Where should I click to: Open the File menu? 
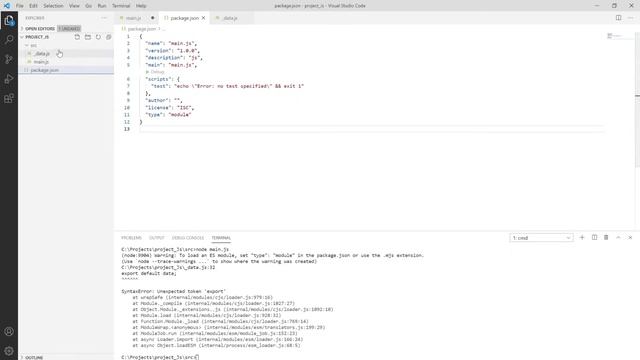pos(20,6)
